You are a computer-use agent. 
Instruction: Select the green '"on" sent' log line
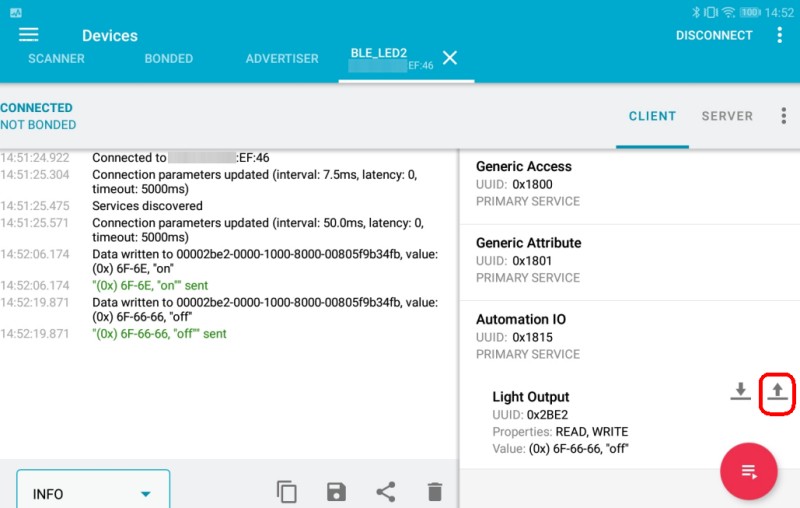click(150, 286)
